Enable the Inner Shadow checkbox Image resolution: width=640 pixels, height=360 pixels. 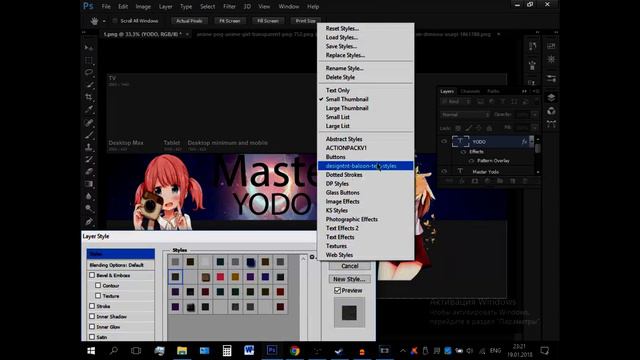92,316
